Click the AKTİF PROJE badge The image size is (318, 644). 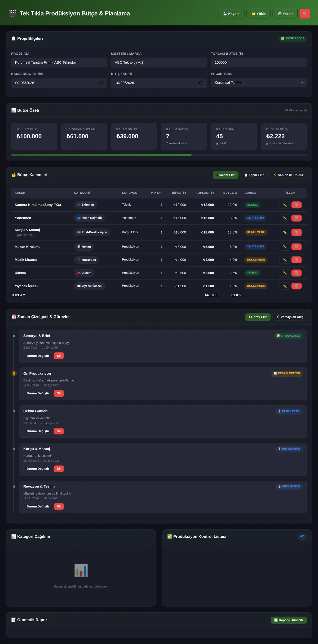pos(293,38)
